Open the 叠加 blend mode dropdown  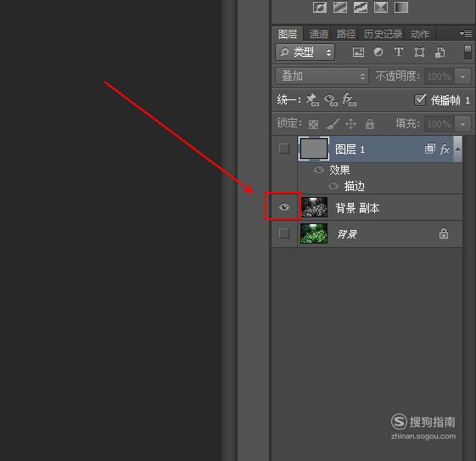point(322,76)
